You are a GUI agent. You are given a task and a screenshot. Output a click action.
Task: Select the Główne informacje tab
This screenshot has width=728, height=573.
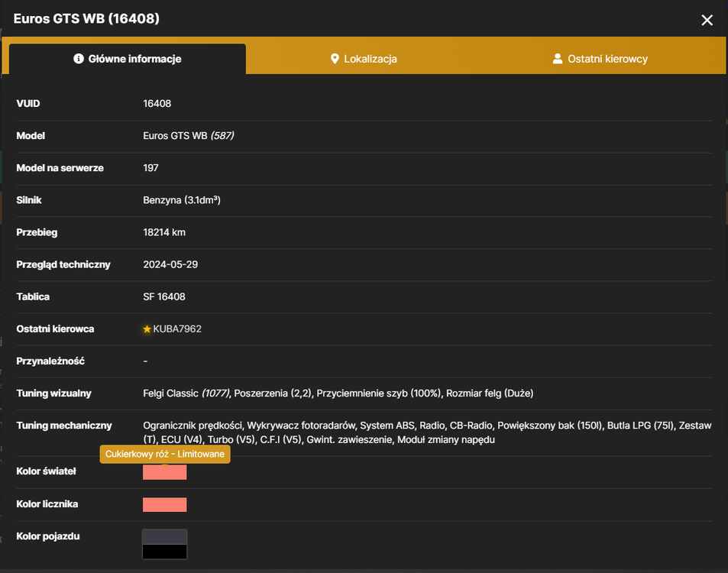pyautogui.click(x=128, y=59)
